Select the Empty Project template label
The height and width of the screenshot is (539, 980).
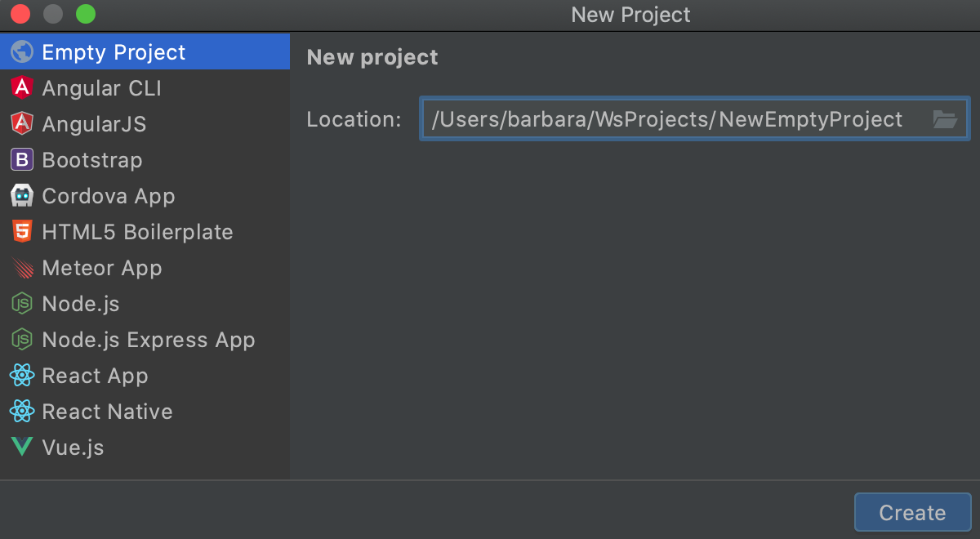point(114,52)
